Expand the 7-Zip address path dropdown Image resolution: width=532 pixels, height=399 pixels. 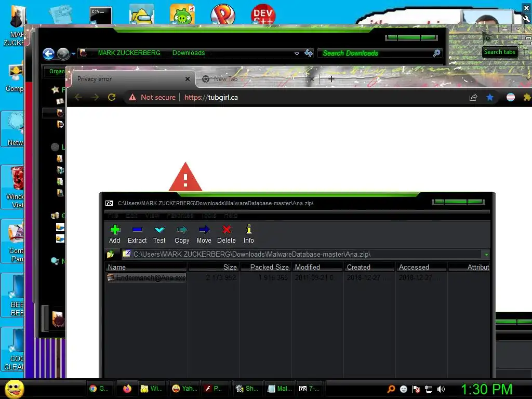pyautogui.click(x=486, y=255)
